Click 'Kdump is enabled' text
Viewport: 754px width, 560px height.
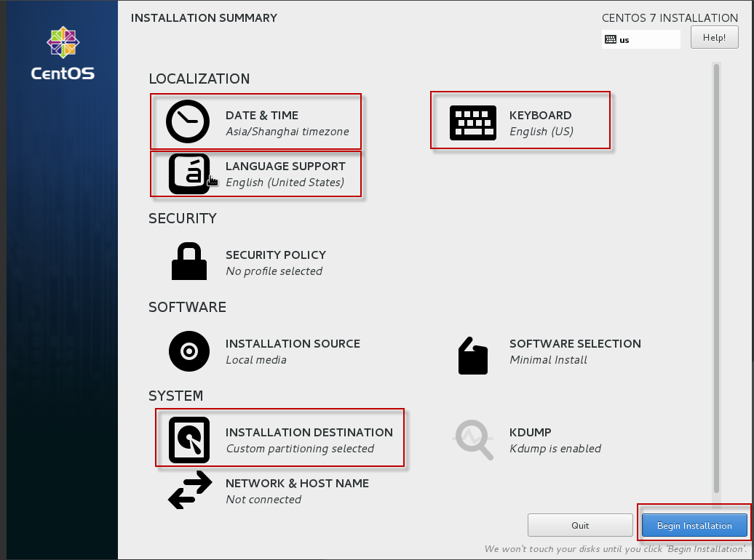coord(555,449)
